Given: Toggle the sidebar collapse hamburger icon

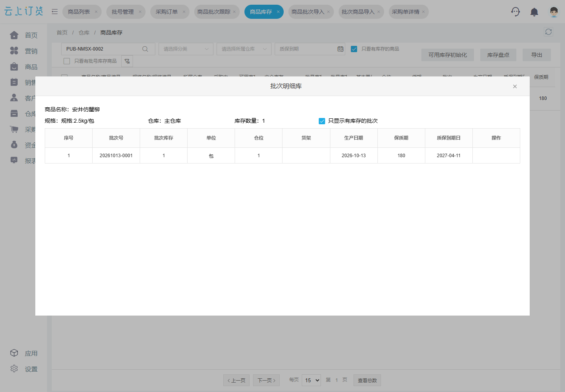Looking at the screenshot, I should [55, 12].
